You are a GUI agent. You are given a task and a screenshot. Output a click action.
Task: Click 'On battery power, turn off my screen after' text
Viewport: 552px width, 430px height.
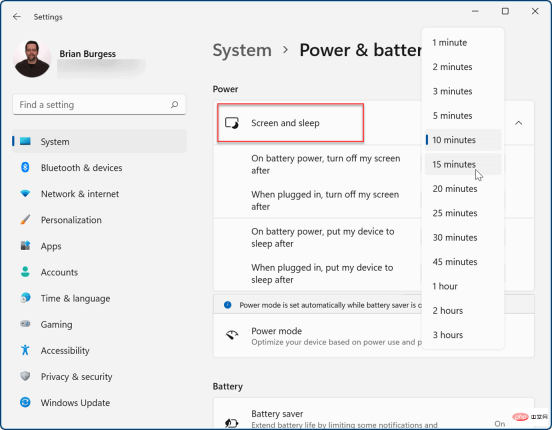pos(326,164)
